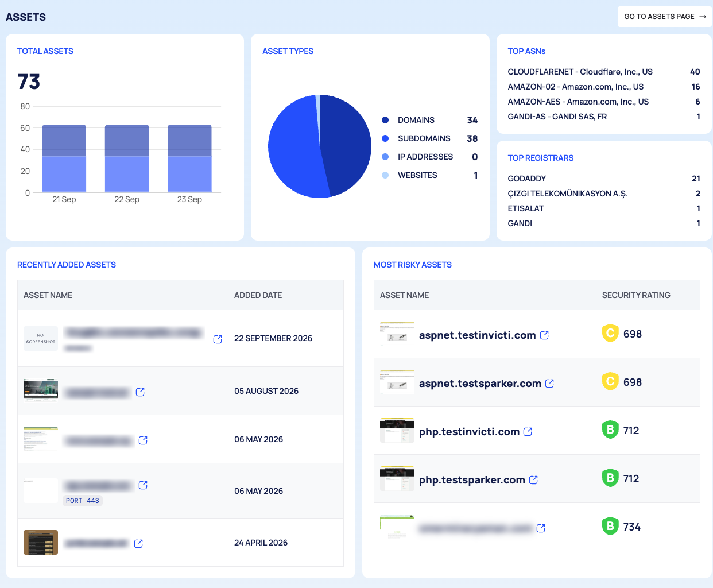This screenshot has height=588, width=713.
Task: Click the AMAZON-AES - Amazon.com, Inc., US row
Action: [x=604, y=102]
